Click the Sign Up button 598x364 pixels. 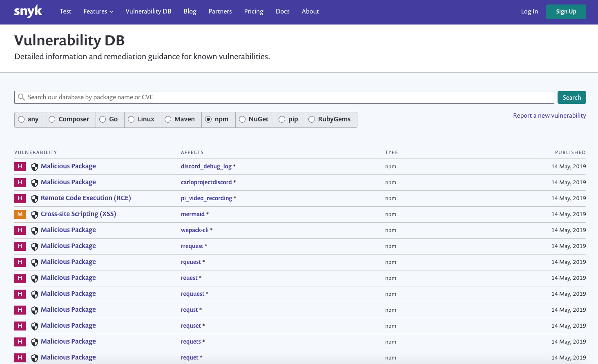tap(566, 12)
